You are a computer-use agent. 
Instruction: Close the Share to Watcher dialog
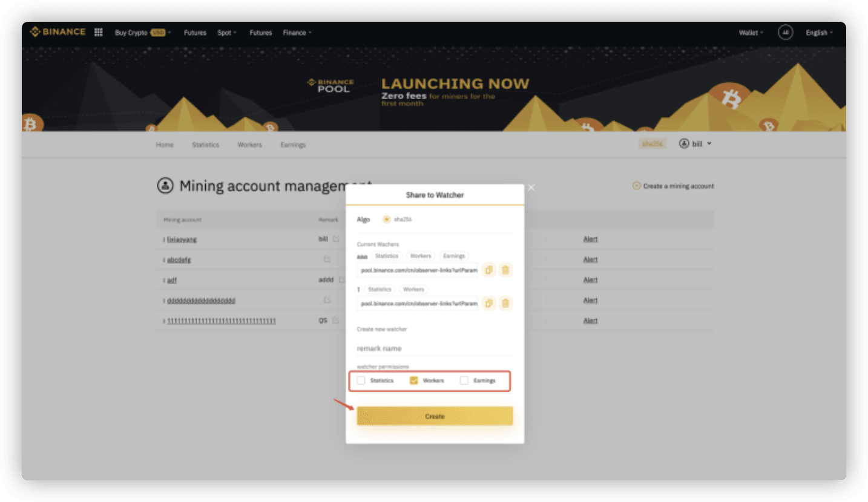[531, 187]
